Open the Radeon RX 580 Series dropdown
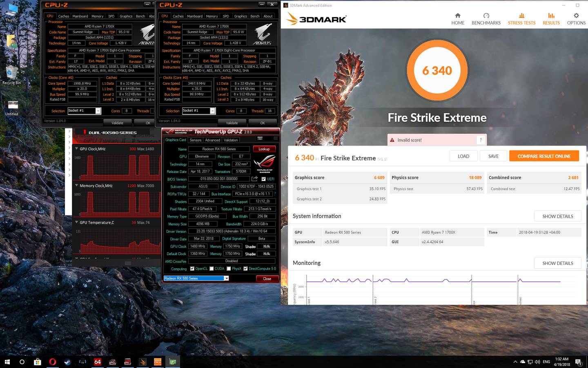Viewport: 588px width, 368px height. [x=226, y=278]
